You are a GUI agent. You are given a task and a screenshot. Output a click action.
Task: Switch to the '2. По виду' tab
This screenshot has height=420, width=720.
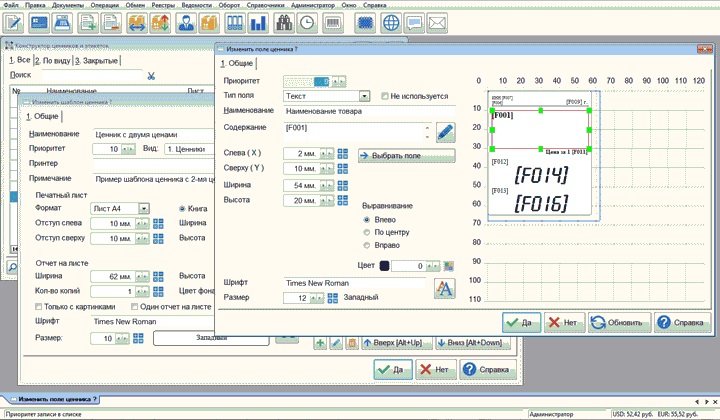click(x=50, y=62)
